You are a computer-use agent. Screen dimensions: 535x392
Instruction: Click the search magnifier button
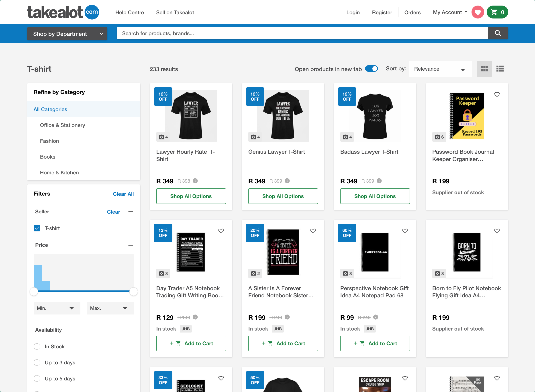point(498,33)
